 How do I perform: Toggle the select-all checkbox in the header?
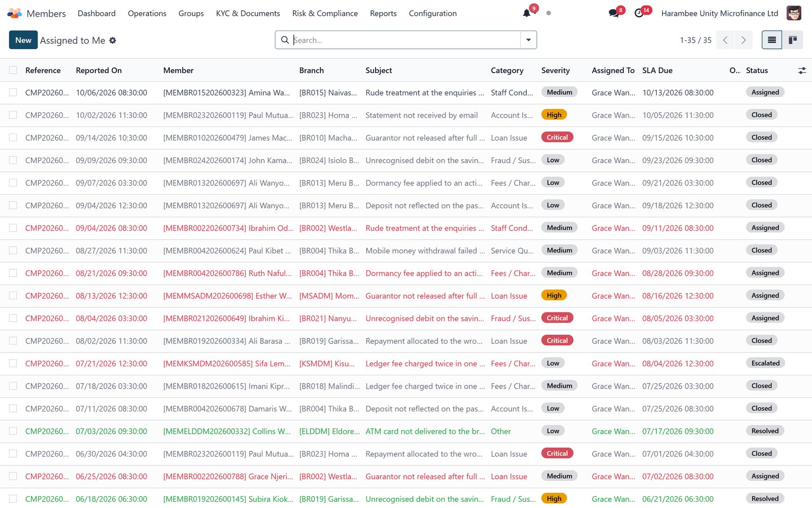pos(13,70)
